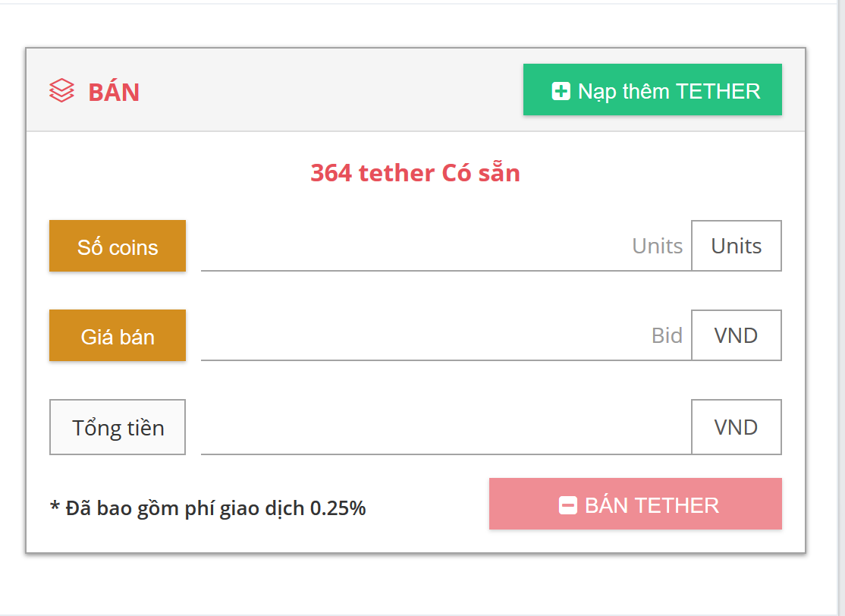Click the Units box beside Số coins
This screenshot has height=616, width=845.
point(736,246)
